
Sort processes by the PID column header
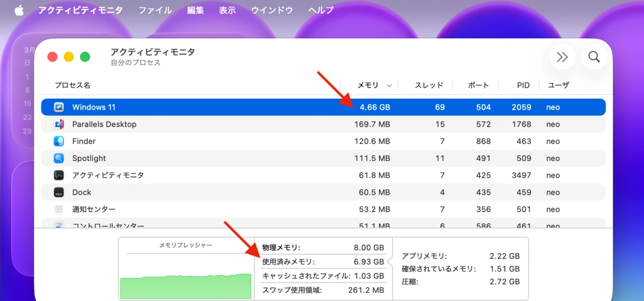point(523,85)
